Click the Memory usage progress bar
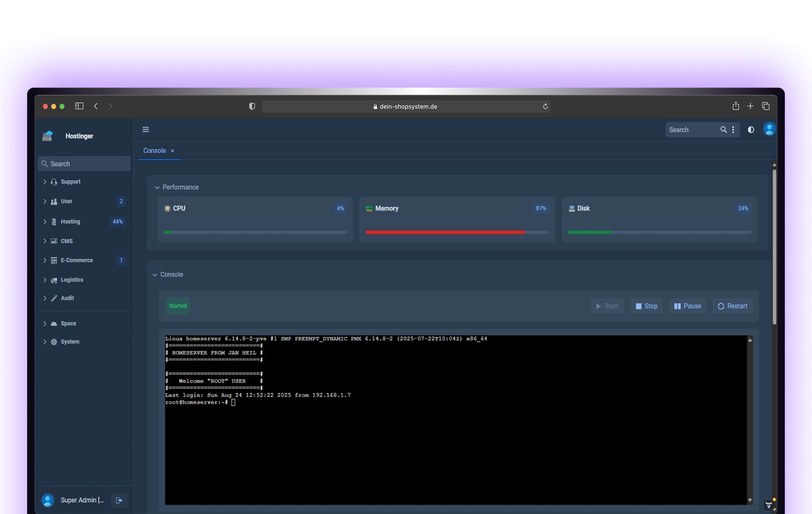 click(x=457, y=232)
